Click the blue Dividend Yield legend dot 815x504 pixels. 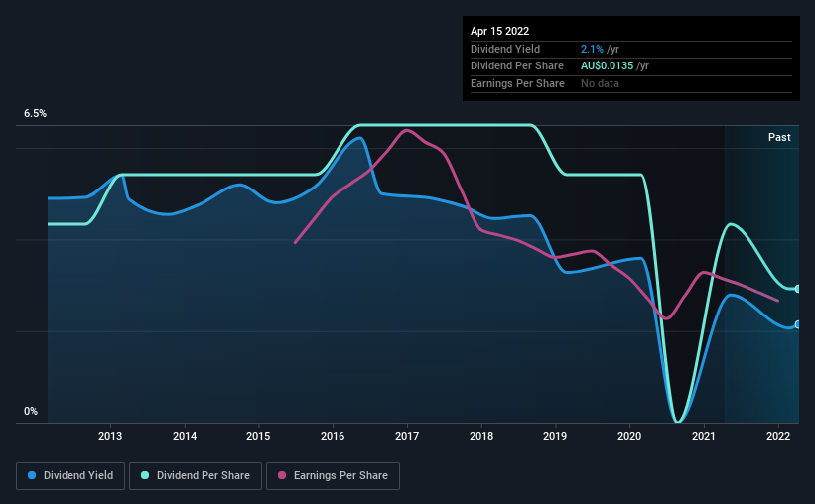tap(32, 475)
